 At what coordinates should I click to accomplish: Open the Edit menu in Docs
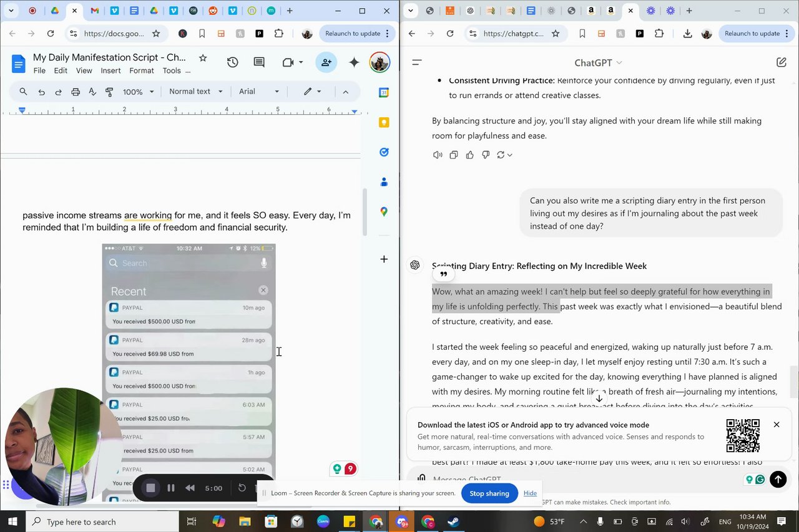(x=61, y=70)
